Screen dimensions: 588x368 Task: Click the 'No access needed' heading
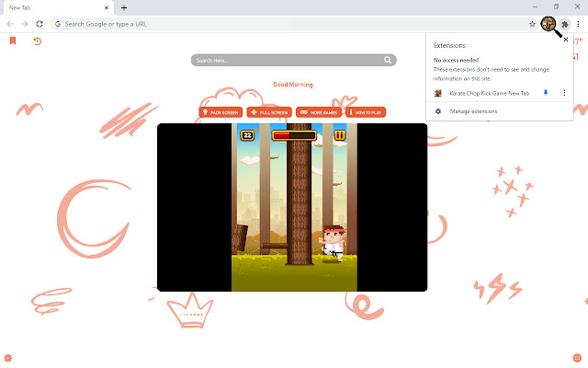tap(456, 60)
